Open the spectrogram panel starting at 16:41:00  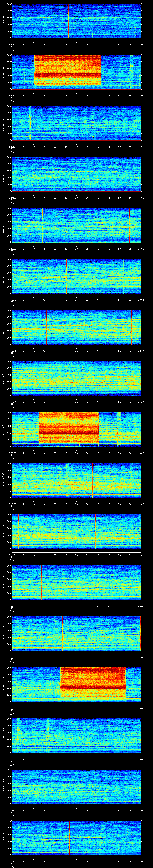point(76,531)
